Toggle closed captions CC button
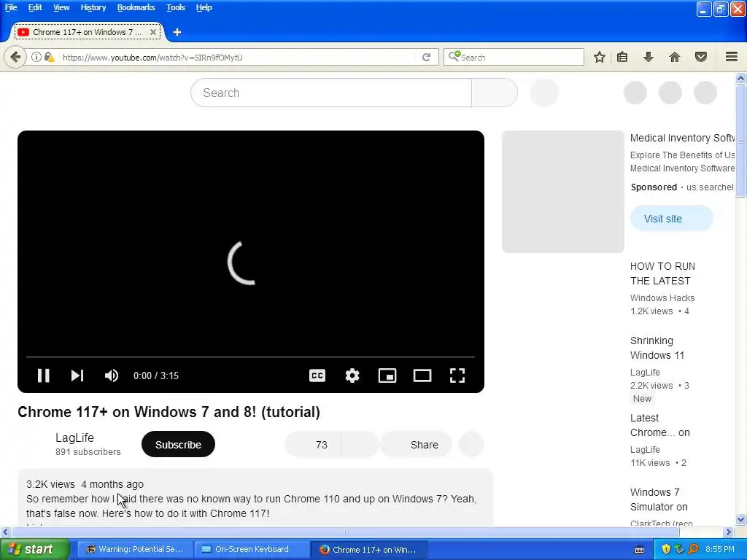 tap(317, 376)
